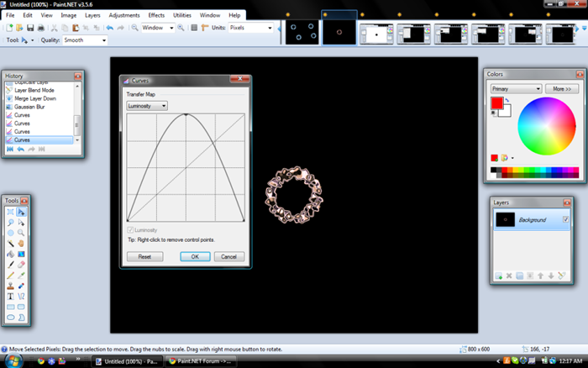Click the four-circles image thumbnail

[302, 32]
